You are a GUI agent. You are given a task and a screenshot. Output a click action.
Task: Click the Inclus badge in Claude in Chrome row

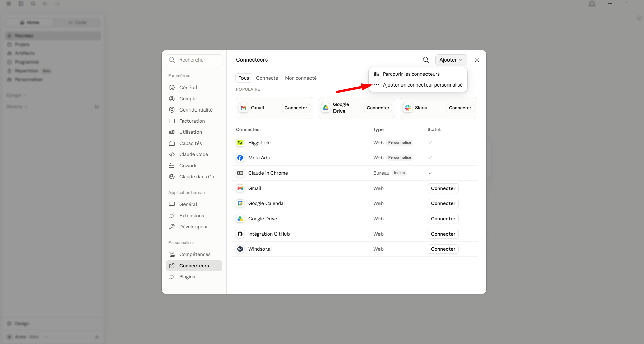tap(399, 173)
